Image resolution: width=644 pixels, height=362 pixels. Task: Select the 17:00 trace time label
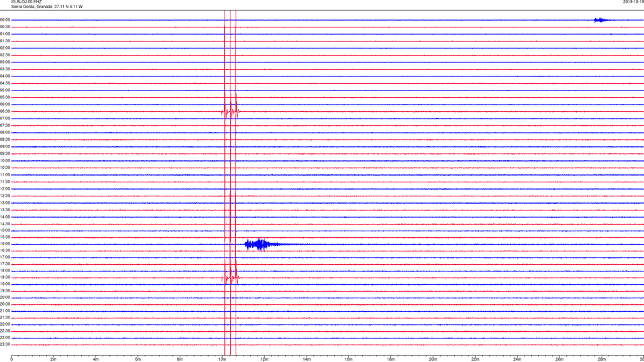click(5, 257)
